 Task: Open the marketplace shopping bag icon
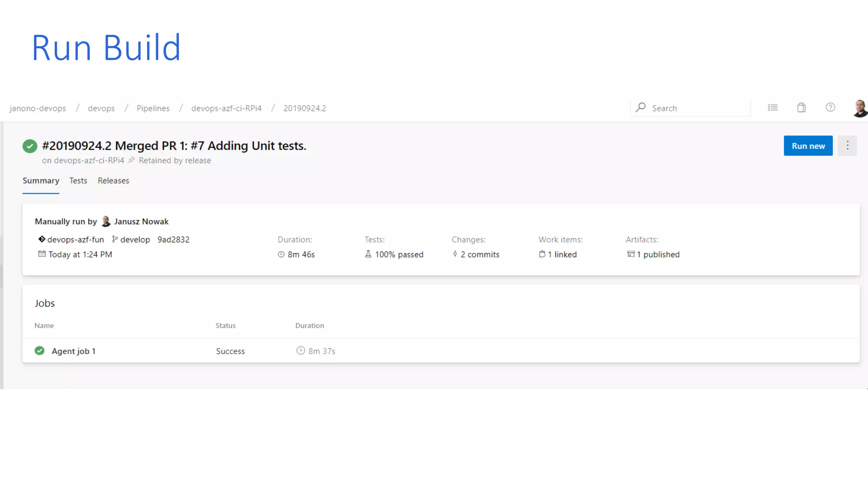tap(801, 108)
